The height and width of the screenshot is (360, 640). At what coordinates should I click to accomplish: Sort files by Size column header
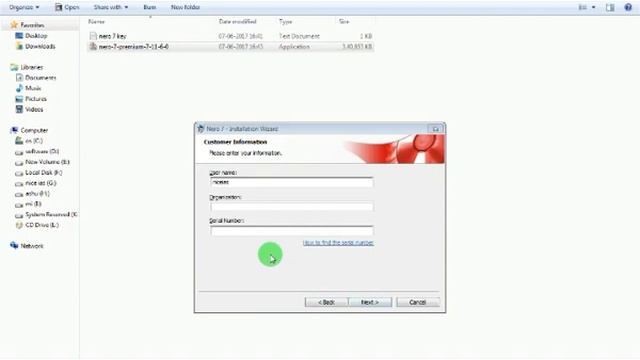[x=344, y=22]
